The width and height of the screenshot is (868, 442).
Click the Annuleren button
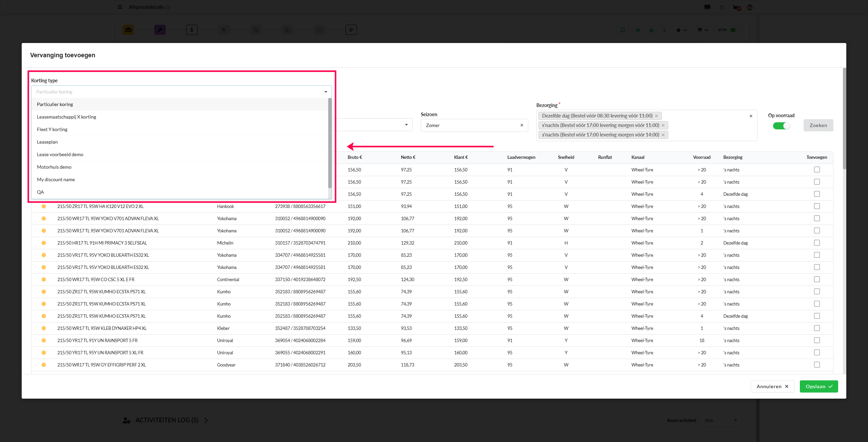(x=772, y=386)
